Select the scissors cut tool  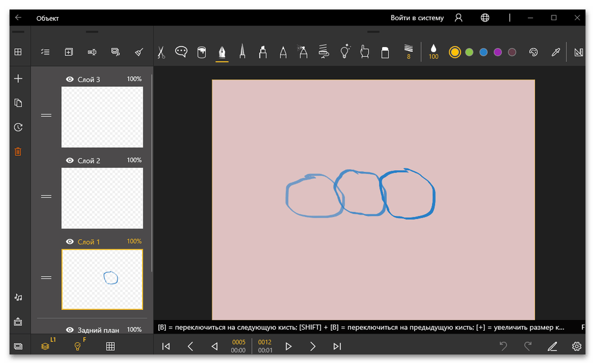tap(161, 52)
